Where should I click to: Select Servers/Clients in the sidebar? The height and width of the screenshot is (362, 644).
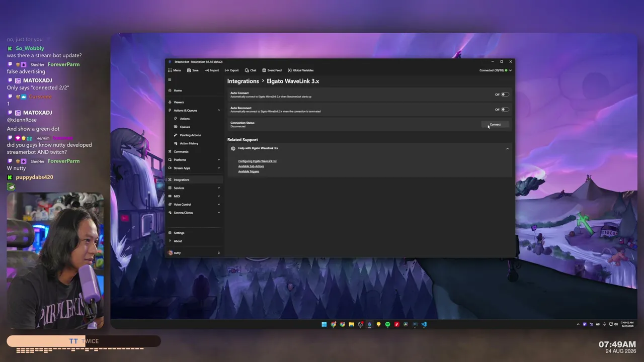pos(195,213)
